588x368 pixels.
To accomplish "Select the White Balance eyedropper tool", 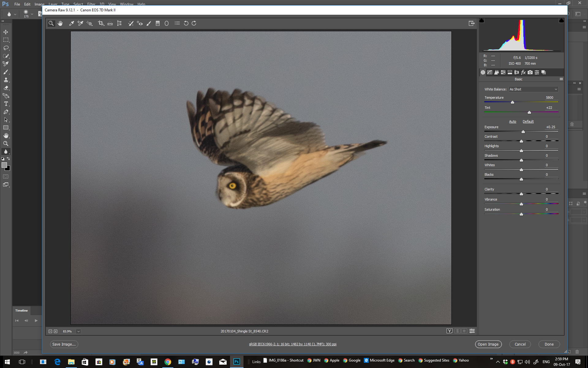I will pos(71,23).
